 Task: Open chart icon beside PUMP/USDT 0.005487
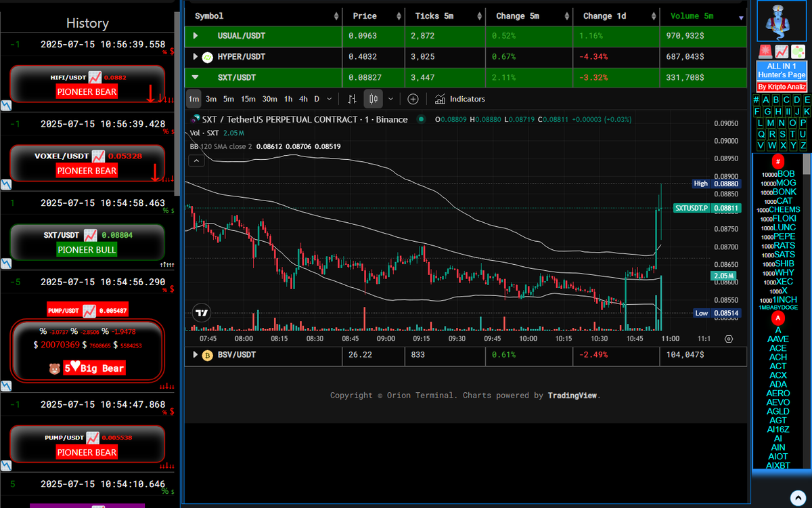click(x=89, y=310)
